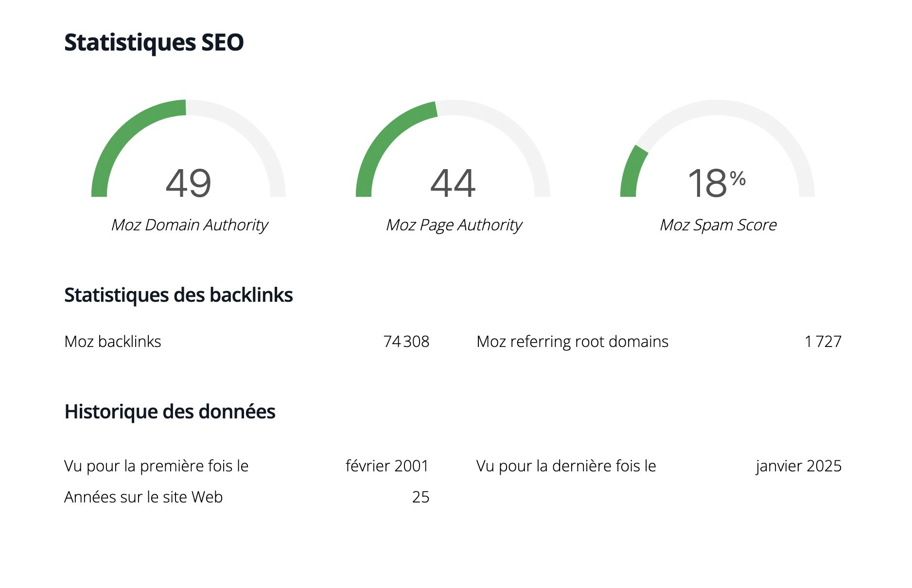Click the last-seen date janvier 2025
The width and height of the screenshot is (912, 588).
tap(798, 466)
